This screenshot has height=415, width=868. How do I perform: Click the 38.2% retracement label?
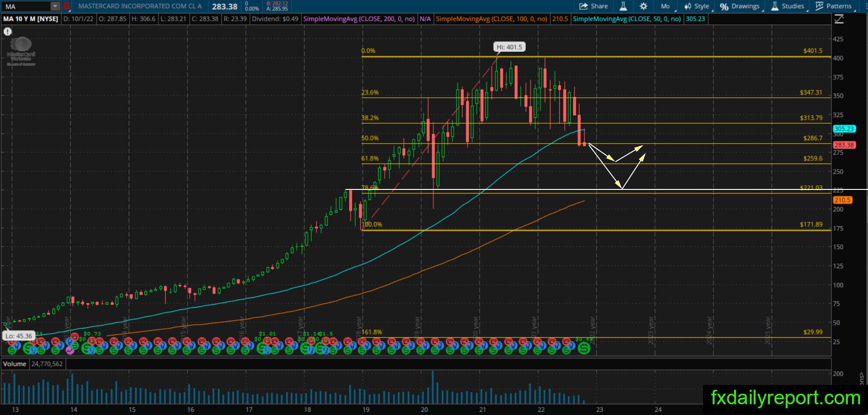[x=370, y=118]
